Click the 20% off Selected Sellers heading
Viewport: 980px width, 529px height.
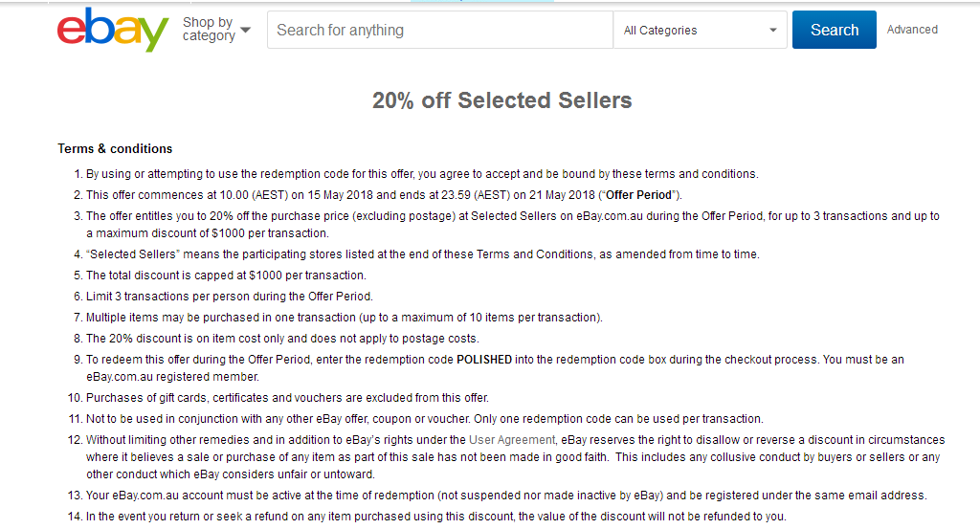click(x=501, y=100)
